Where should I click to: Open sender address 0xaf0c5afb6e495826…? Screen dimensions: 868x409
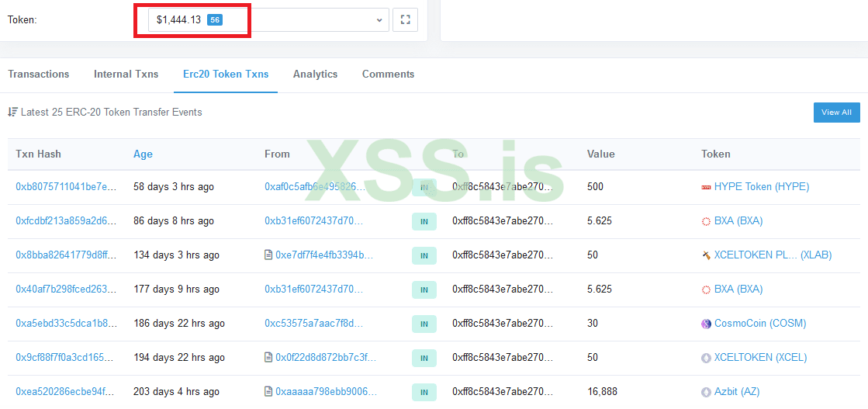[x=315, y=187]
